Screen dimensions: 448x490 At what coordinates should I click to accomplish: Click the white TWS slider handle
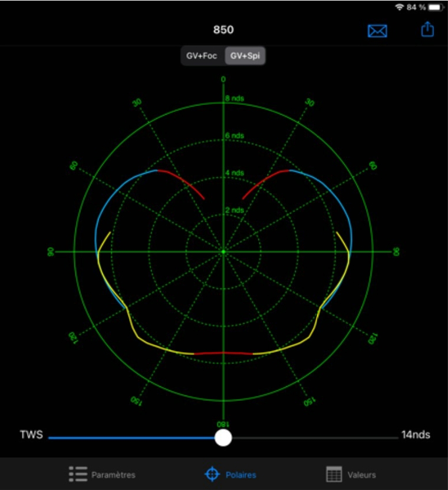coord(223,438)
